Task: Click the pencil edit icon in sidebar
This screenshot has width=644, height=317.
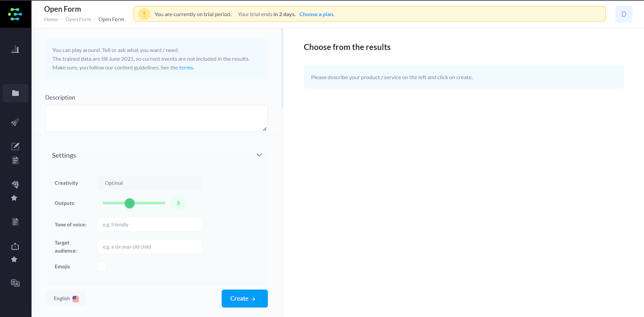Action: [x=15, y=146]
